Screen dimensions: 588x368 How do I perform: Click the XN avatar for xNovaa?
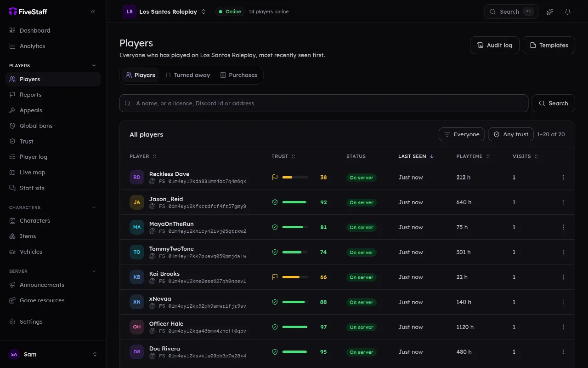[x=137, y=302]
